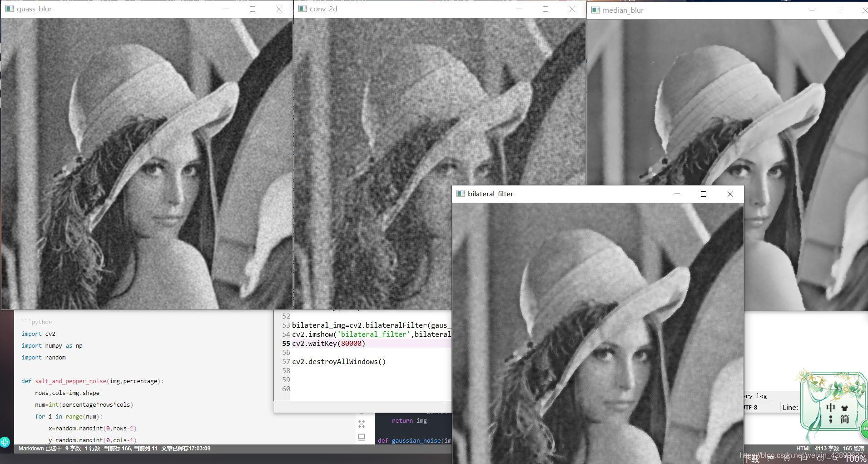Viewport: 868px width, 464px height.
Task: Minimize the median_blur window
Action: tap(812, 10)
